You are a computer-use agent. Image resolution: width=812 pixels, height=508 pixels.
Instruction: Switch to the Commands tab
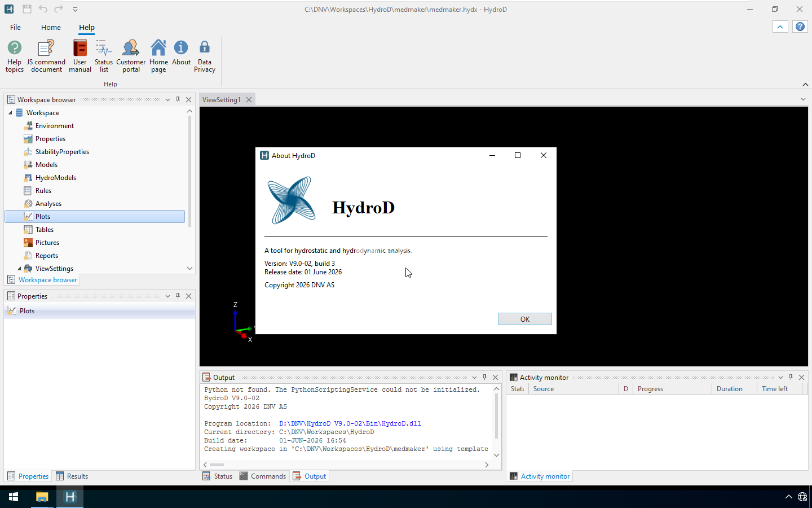[x=263, y=476]
